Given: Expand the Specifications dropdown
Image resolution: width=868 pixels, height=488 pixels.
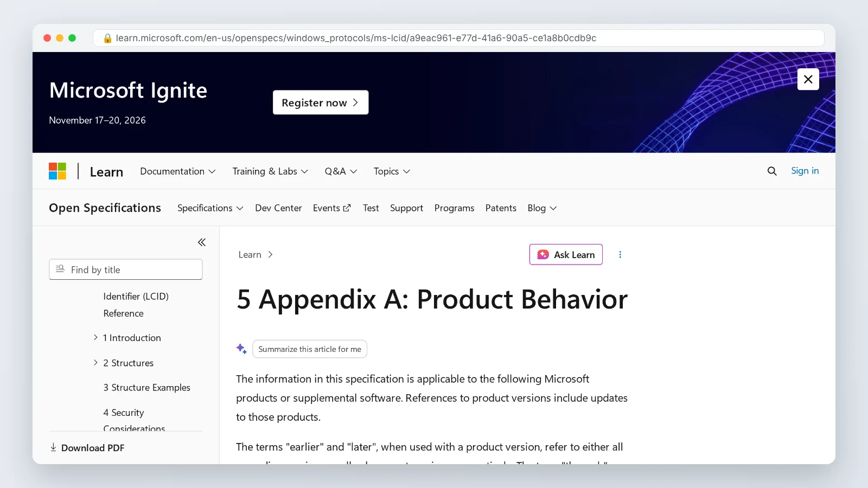Looking at the screenshot, I should (210, 208).
